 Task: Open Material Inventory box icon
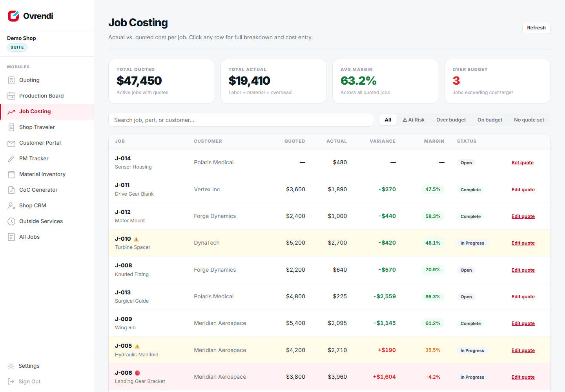click(x=11, y=174)
